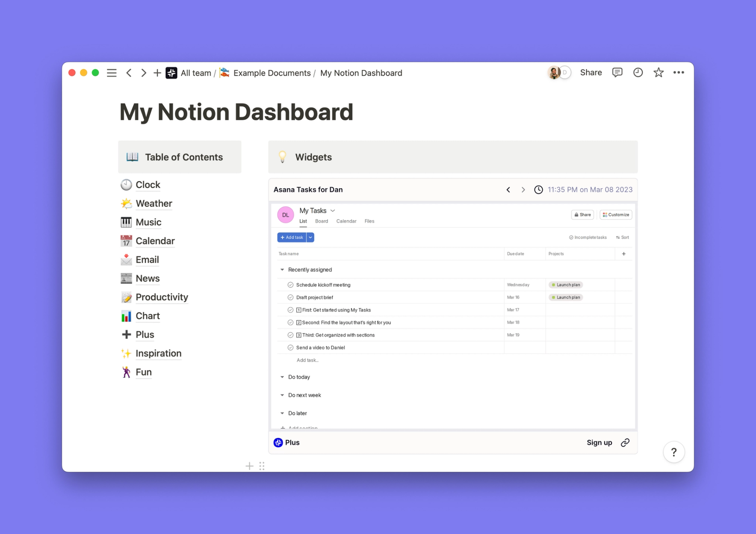Image resolution: width=756 pixels, height=534 pixels.
Task: Add a new page with plus icon
Action: [x=157, y=73]
